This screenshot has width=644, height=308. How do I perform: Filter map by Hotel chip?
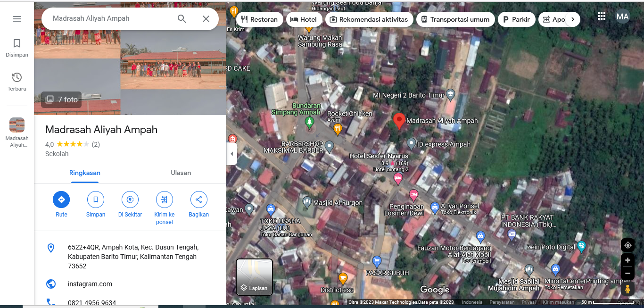[304, 19]
